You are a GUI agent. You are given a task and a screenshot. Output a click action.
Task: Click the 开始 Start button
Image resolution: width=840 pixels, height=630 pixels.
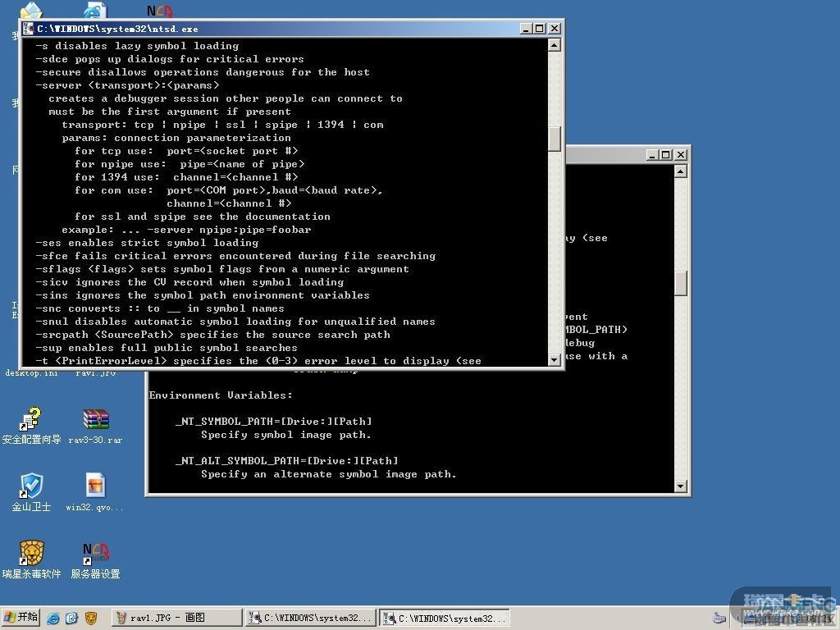[22, 618]
